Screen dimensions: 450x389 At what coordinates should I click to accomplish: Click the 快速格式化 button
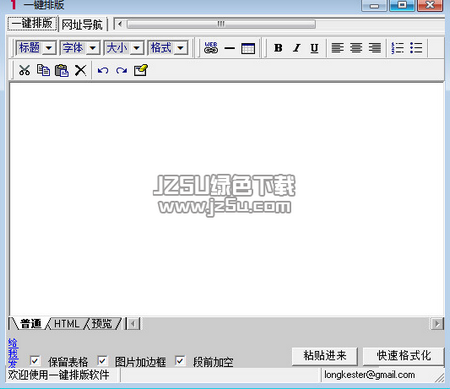pos(404,356)
